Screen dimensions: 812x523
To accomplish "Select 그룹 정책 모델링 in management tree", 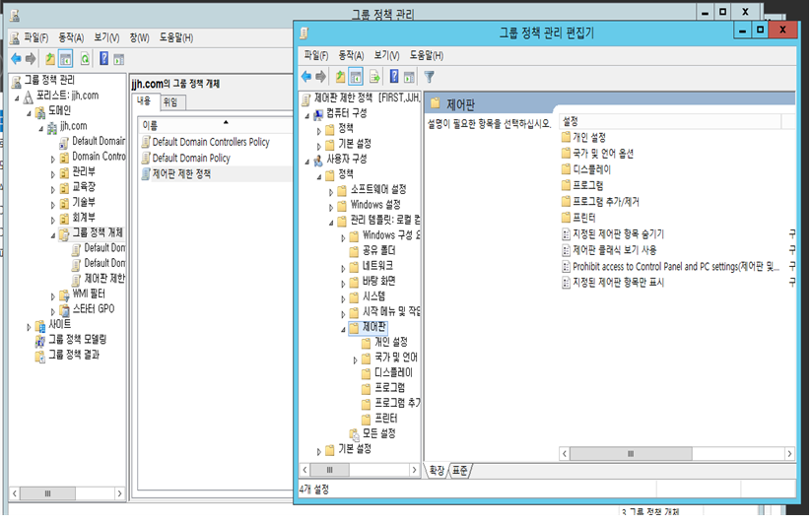I will point(71,340).
